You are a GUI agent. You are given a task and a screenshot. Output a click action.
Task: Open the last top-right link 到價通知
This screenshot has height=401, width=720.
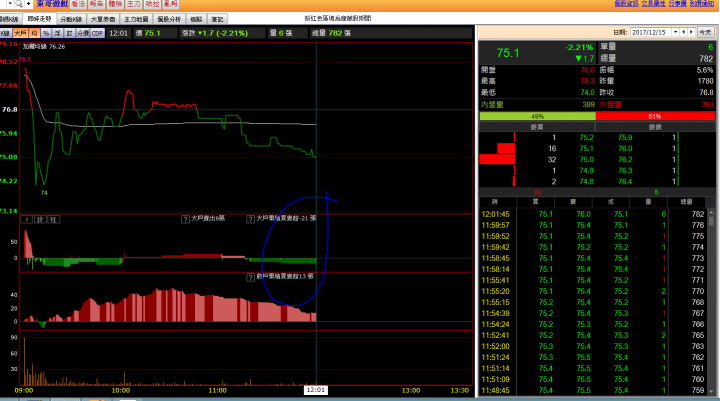pyautogui.click(x=702, y=3)
